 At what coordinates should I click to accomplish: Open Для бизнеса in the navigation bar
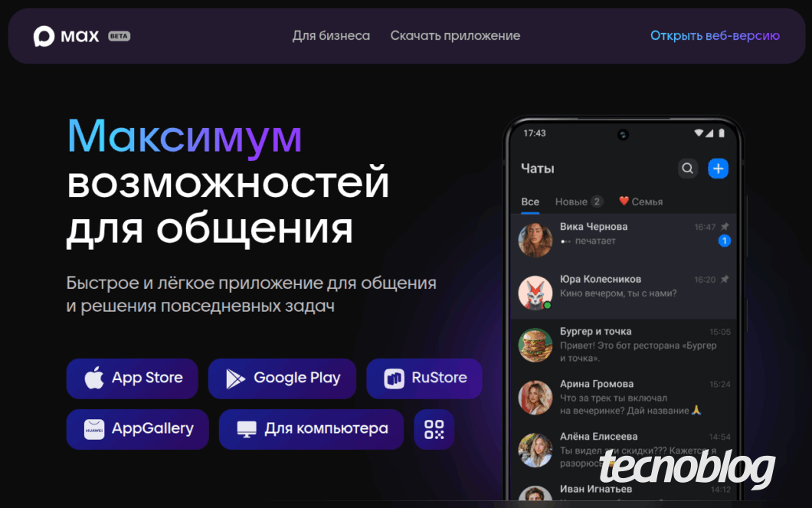[331, 35]
